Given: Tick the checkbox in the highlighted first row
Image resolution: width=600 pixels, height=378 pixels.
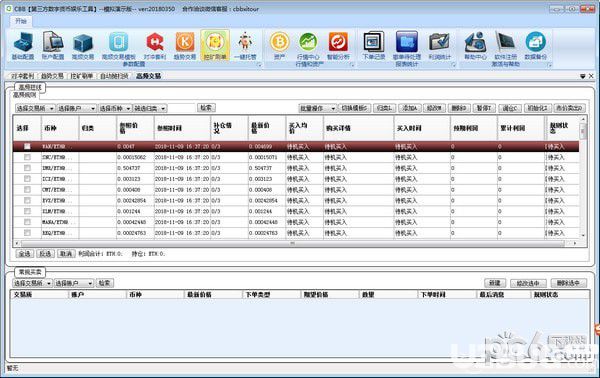Looking at the screenshot, I should coord(27,146).
